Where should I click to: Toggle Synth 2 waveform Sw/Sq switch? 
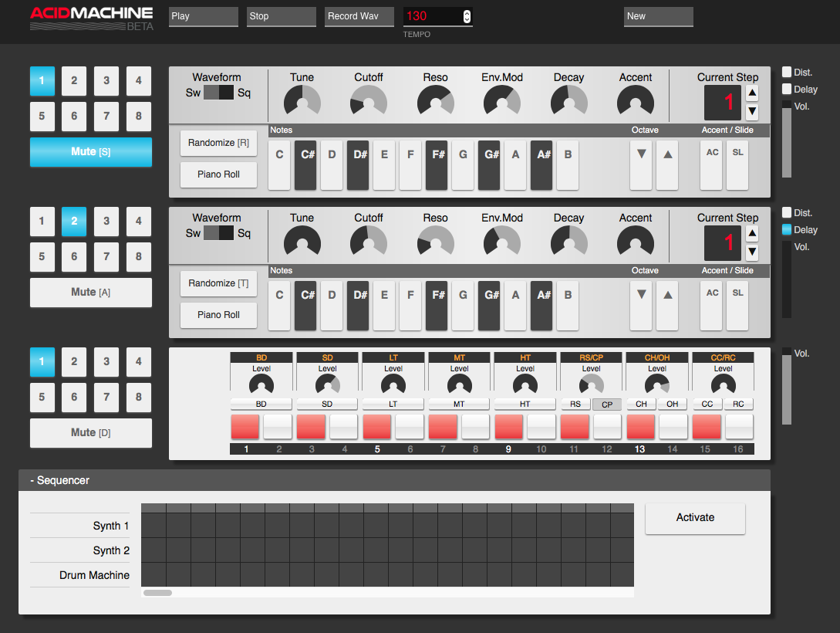point(218,232)
